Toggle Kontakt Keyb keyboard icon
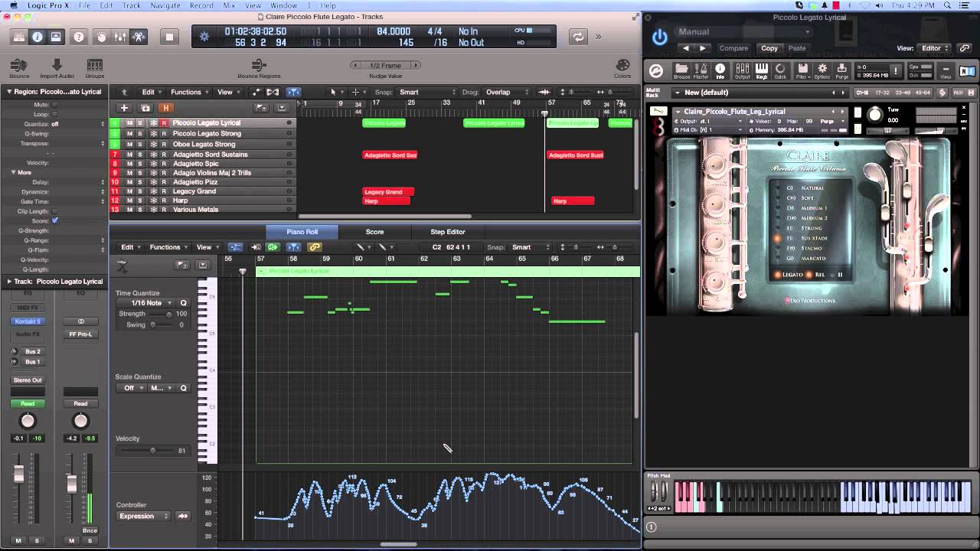The width and height of the screenshot is (980, 551). pos(762,71)
